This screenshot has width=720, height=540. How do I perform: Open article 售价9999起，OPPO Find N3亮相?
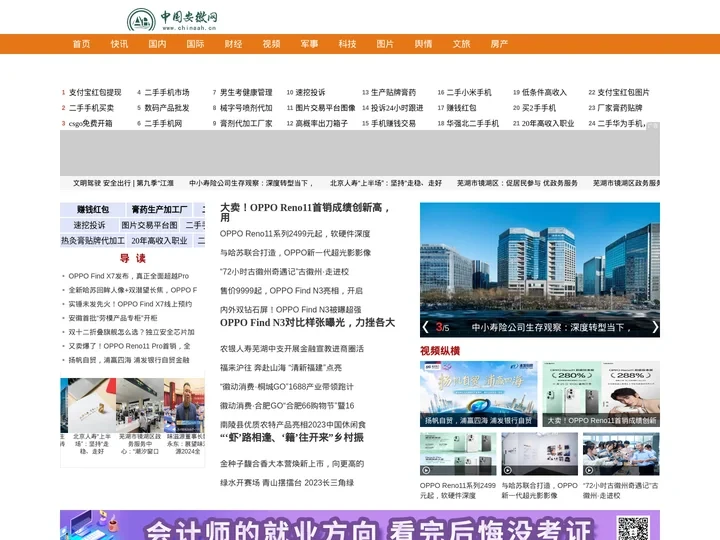click(291, 291)
